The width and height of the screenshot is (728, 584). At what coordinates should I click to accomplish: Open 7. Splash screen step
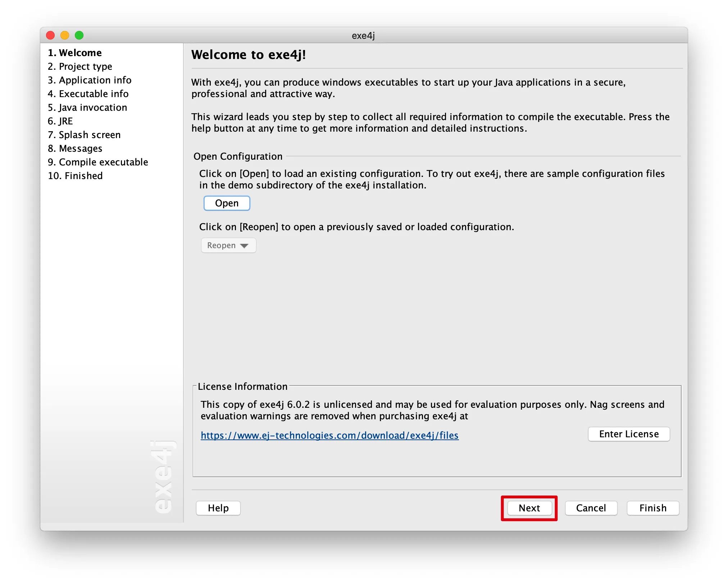pyautogui.click(x=84, y=134)
